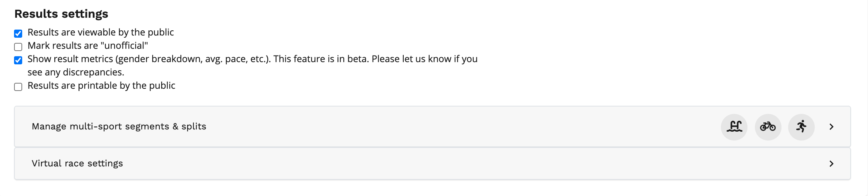
Task: Click empty middle area of the multi-sport panel row
Action: [444, 127]
